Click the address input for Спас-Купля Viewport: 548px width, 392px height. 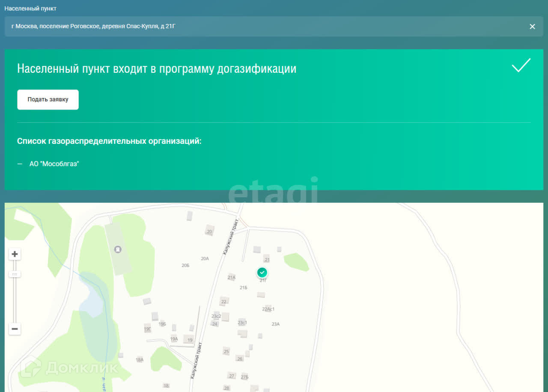pyautogui.click(x=274, y=27)
